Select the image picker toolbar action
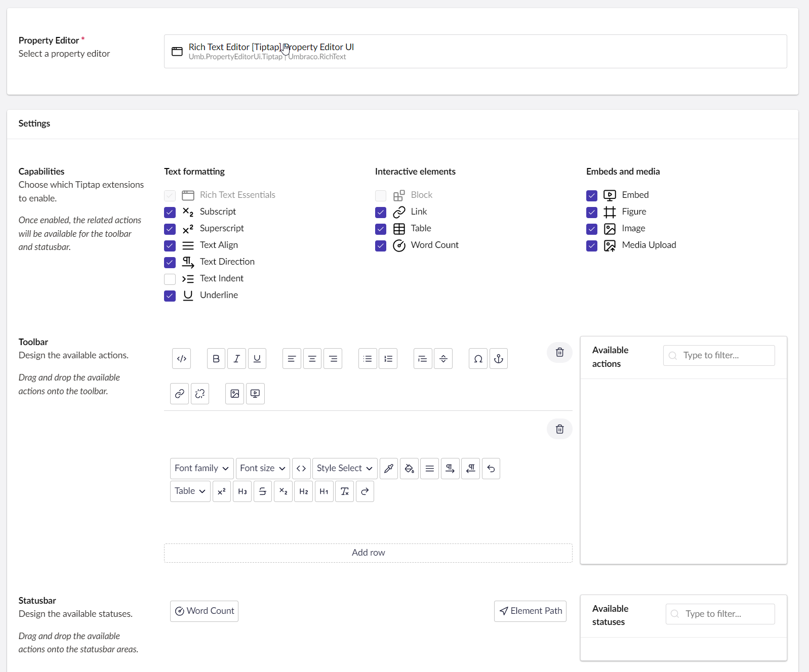The image size is (809, 672). click(235, 394)
